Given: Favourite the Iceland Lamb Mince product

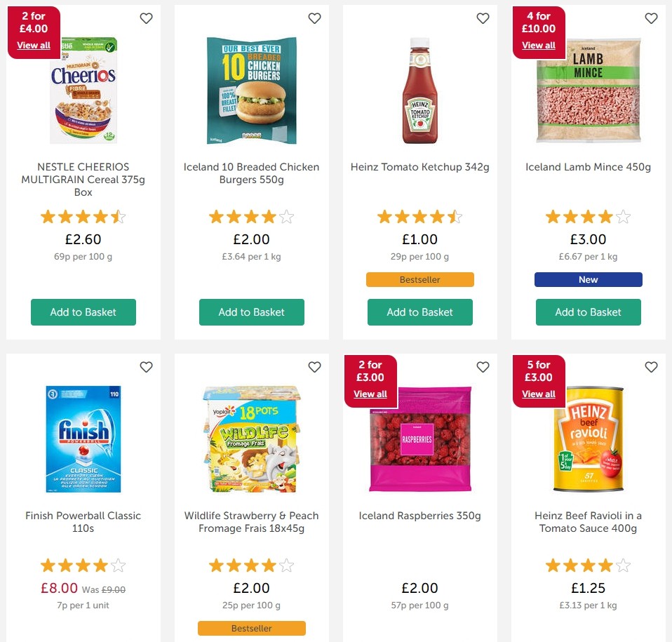Looking at the screenshot, I should pyautogui.click(x=651, y=18).
